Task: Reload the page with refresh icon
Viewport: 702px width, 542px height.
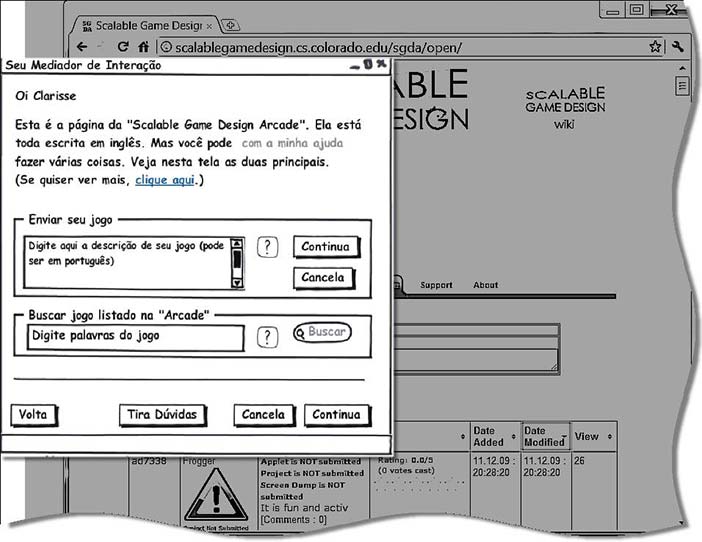Action: pyautogui.click(x=123, y=47)
